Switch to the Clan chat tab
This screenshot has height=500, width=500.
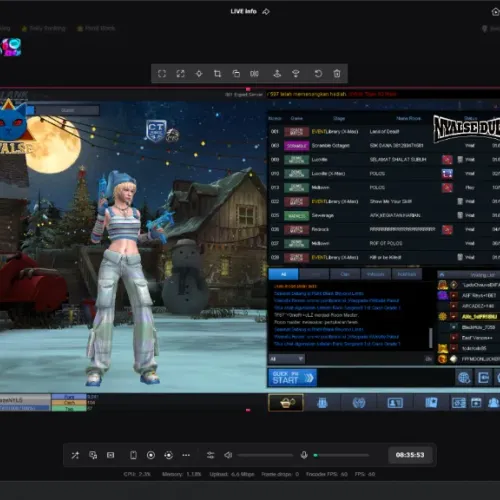pyautogui.click(x=345, y=274)
